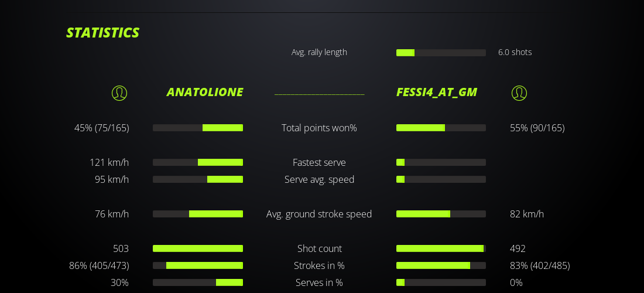The image size is (644, 293).
Task: Select FESSI4_AT_GM's Total points won bar
Action: [x=441, y=128]
